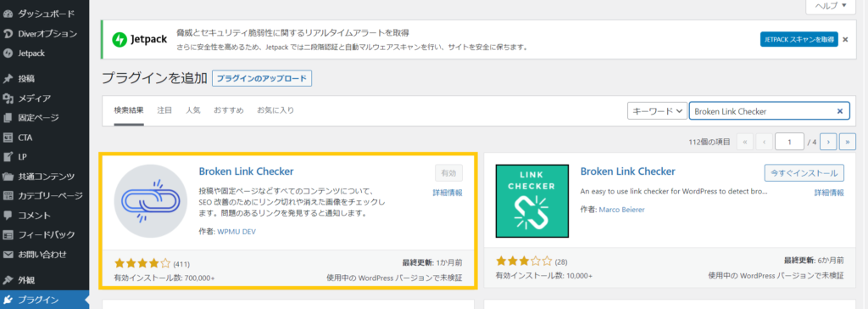This screenshot has height=309, width=868.
Task: Click the disabled 有効 button
Action: [x=448, y=173]
